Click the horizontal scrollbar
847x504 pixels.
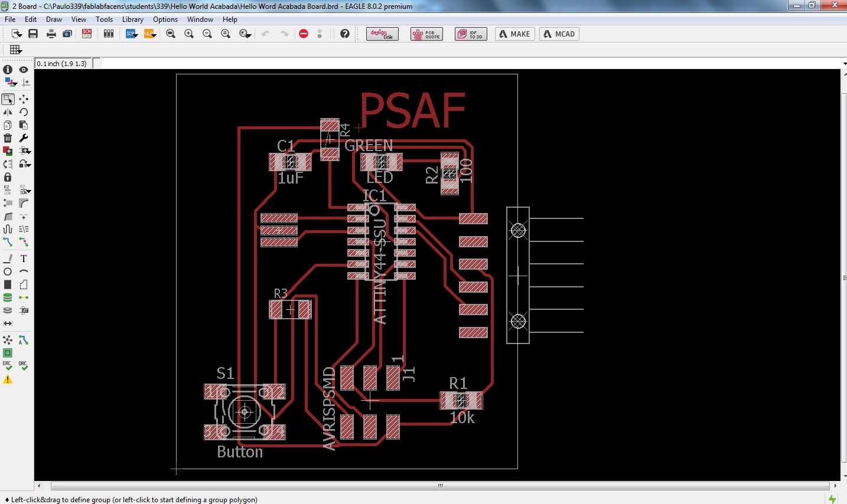pyautogui.click(x=440, y=486)
